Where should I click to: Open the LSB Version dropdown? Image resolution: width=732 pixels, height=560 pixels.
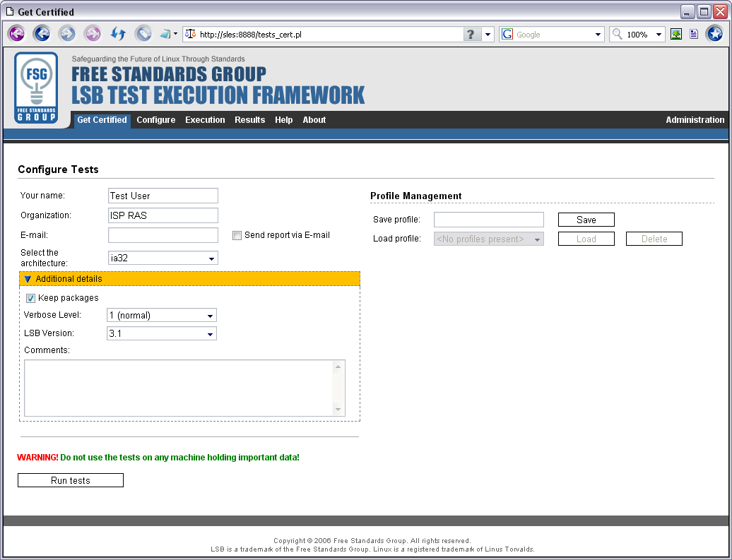coord(162,333)
